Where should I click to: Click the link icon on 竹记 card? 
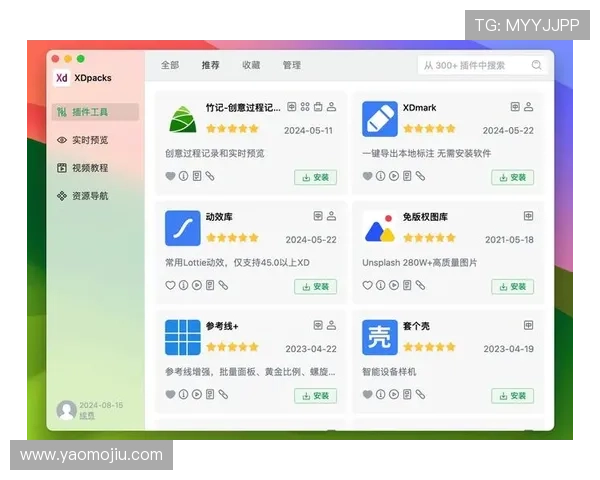[x=210, y=176]
